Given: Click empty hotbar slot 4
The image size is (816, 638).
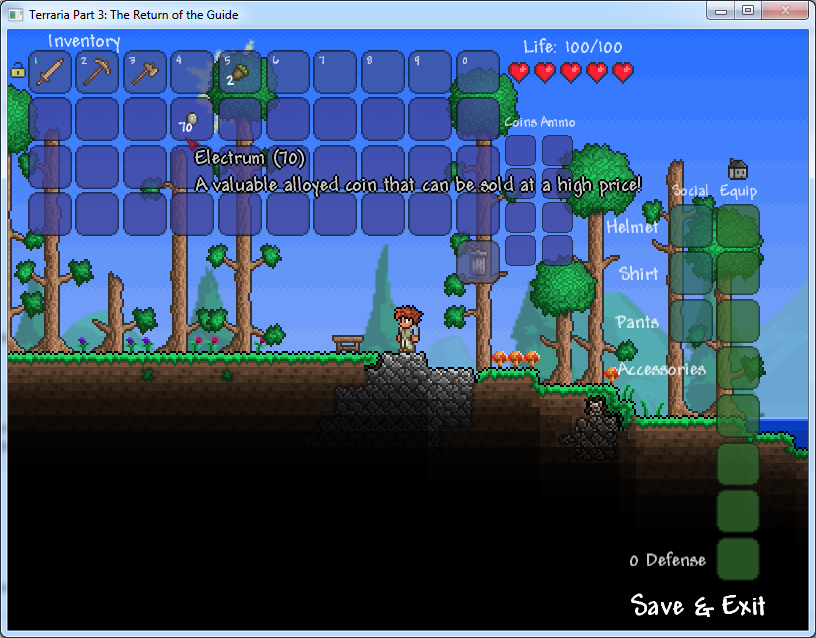Looking at the screenshot, I should [x=192, y=72].
